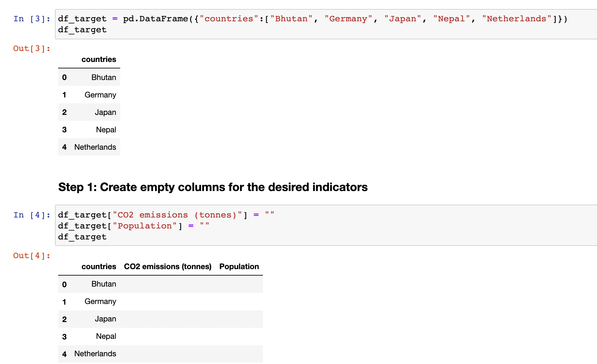This screenshot has width=597, height=364.
Task: Click the In [4] cell prompt
Action: pos(32,215)
